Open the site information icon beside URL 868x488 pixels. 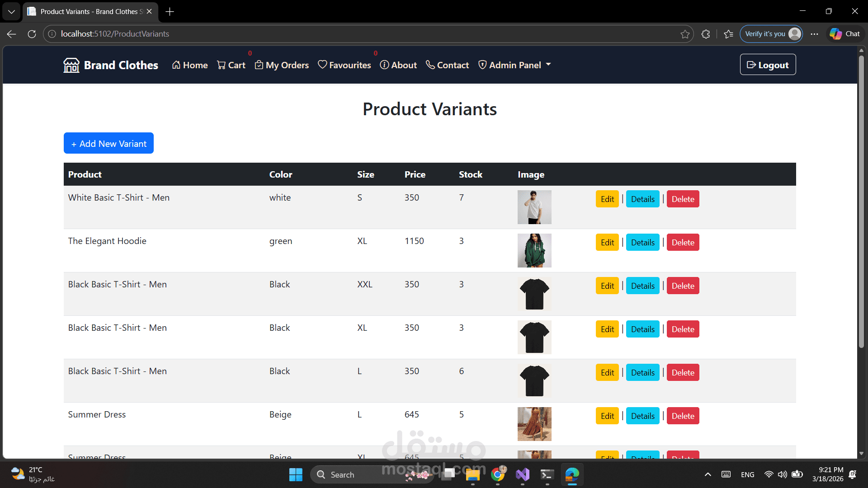52,34
